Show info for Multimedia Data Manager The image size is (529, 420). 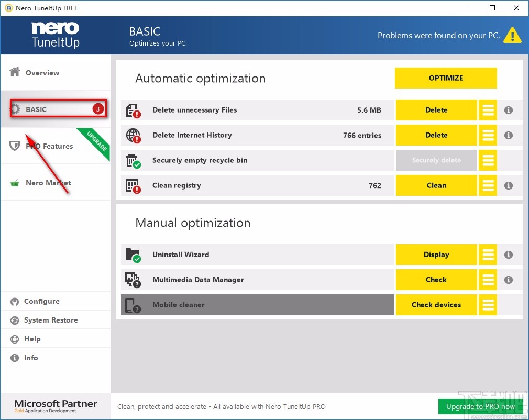point(509,280)
